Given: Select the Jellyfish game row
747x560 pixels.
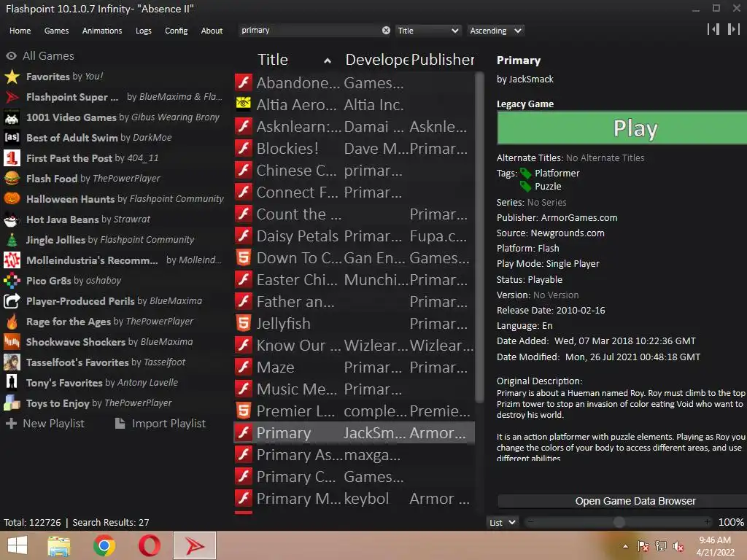Looking at the screenshot, I should click(x=354, y=323).
